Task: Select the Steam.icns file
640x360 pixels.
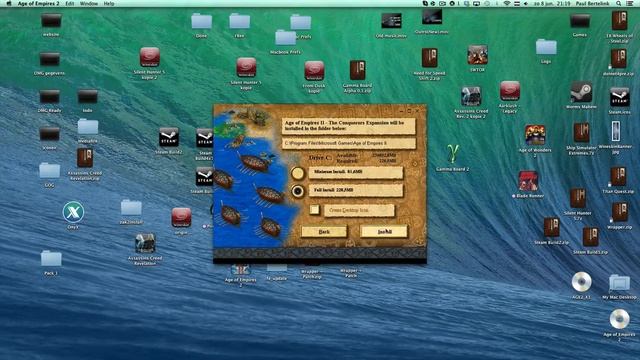Action: pos(619,97)
